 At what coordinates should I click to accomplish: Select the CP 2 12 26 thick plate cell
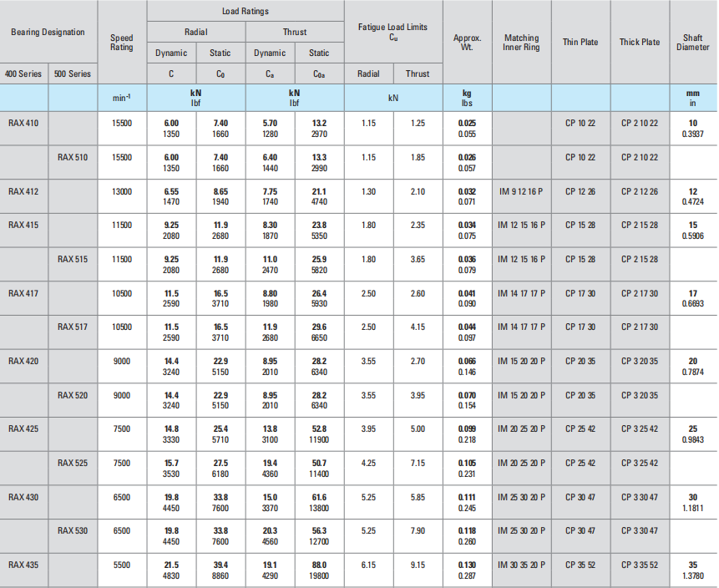click(639, 191)
